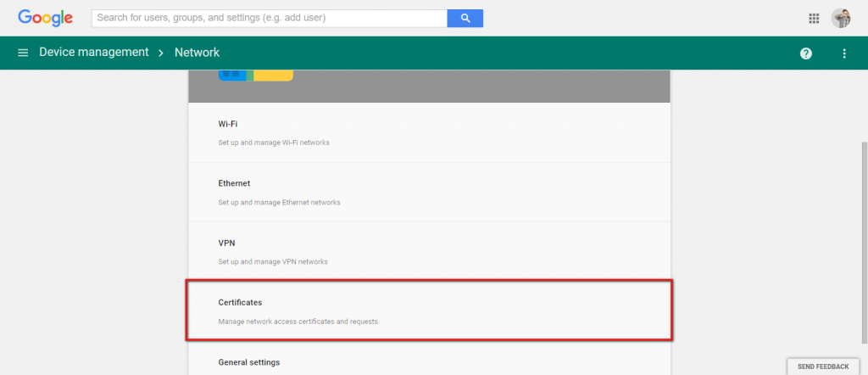Click 'Set up and manage Wi-Fi networks' text
The image size is (868, 375).
[x=274, y=143]
